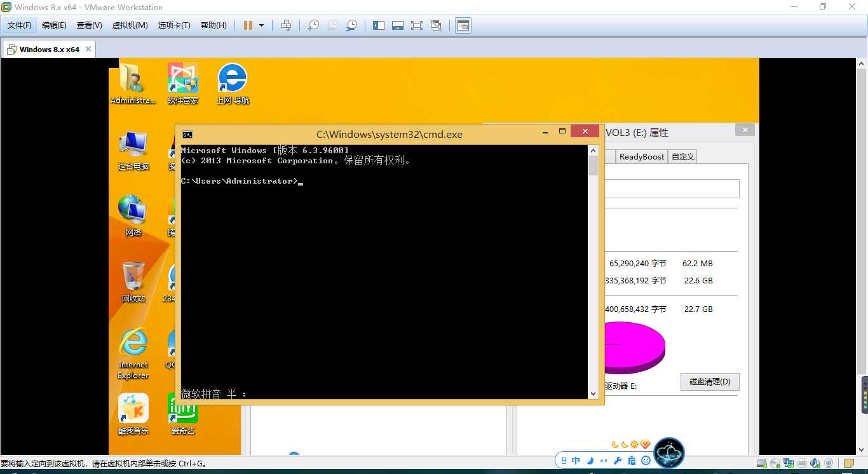Viewport: 868px width, 474px height.
Task: Open the 上网导航 desktop shortcut
Action: coord(233,84)
